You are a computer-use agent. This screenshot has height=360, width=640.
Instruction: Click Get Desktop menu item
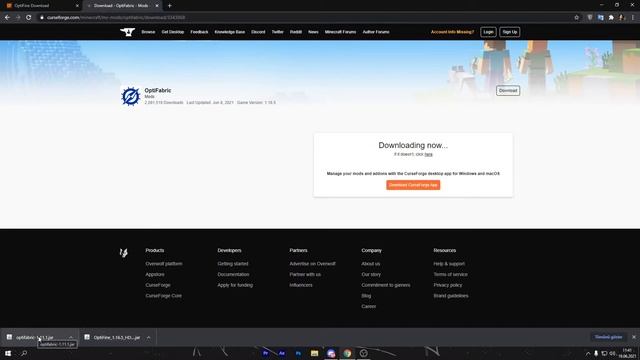tap(173, 32)
